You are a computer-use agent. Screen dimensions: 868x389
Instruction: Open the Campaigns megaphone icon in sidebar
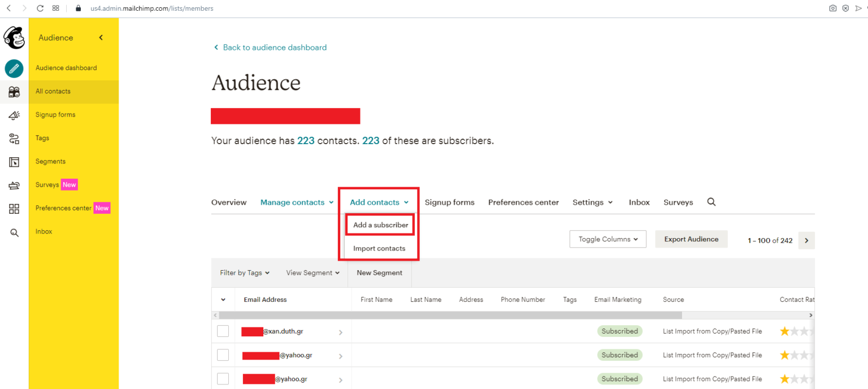pyautogui.click(x=14, y=115)
